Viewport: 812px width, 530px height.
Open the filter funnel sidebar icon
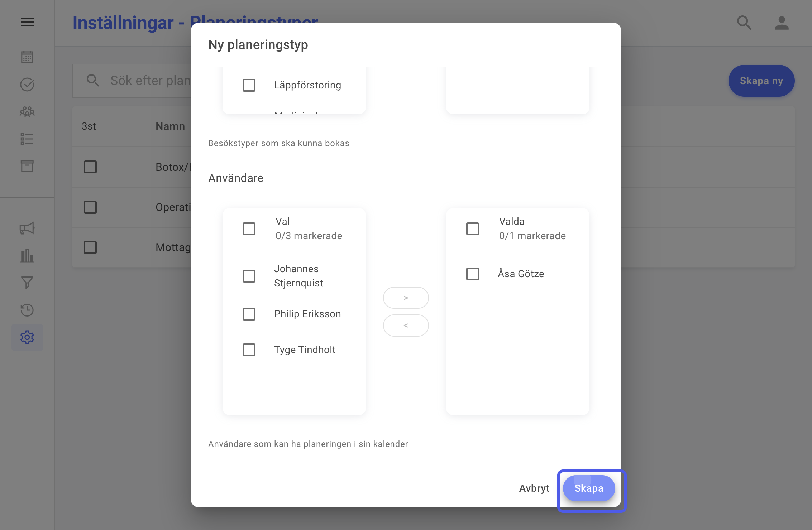[x=27, y=283]
